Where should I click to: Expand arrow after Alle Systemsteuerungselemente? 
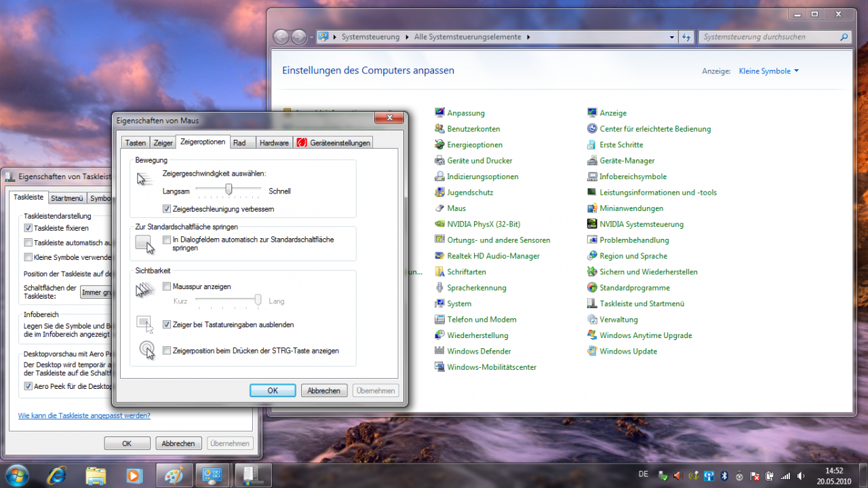tap(528, 37)
